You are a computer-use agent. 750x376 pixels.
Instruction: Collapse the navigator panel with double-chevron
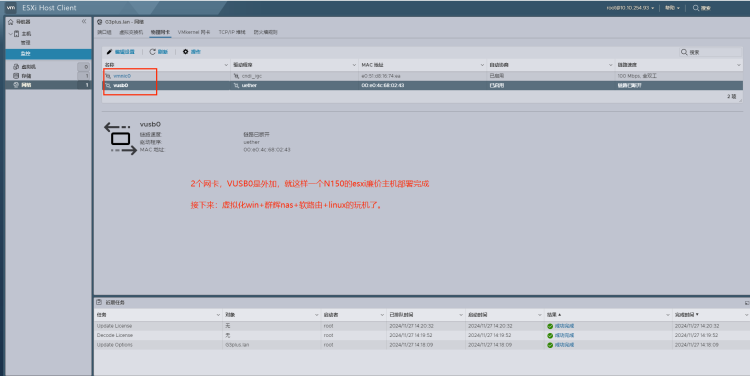click(84, 22)
